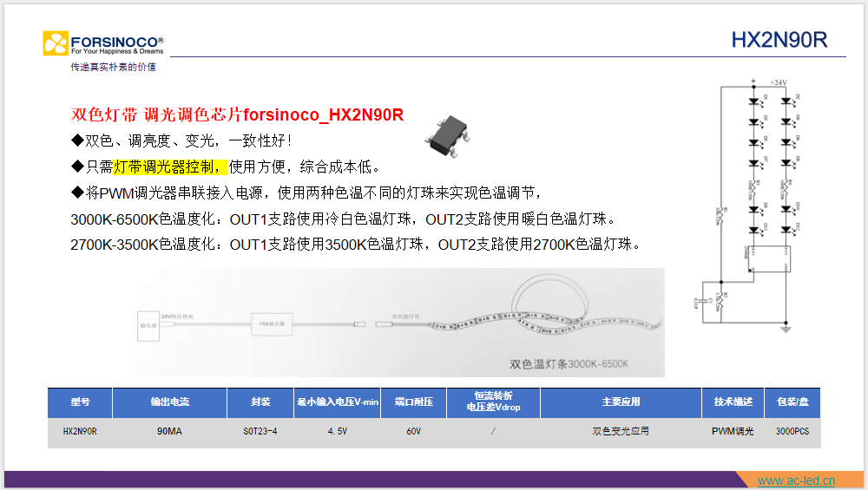Click the yellow highlighted text 灯带调光器控制
Image resolution: width=868 pixels, height=490 pixels.
169,167
